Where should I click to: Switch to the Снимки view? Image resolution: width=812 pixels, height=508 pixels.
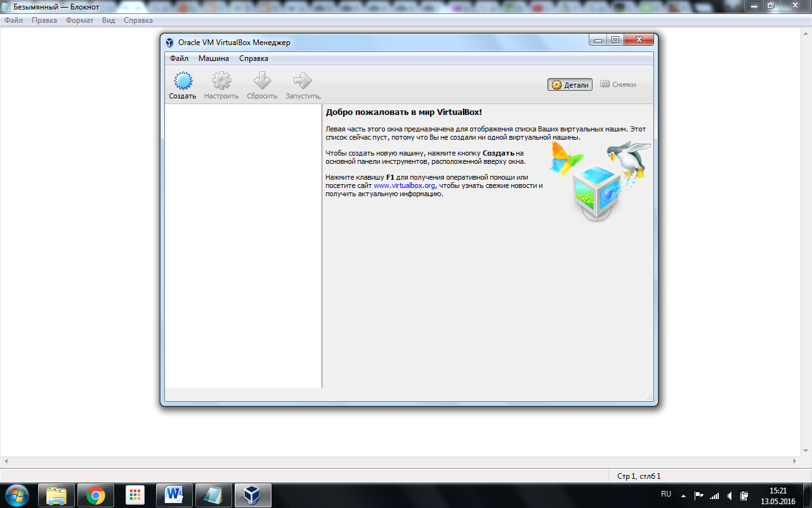[x=618, y=84]
